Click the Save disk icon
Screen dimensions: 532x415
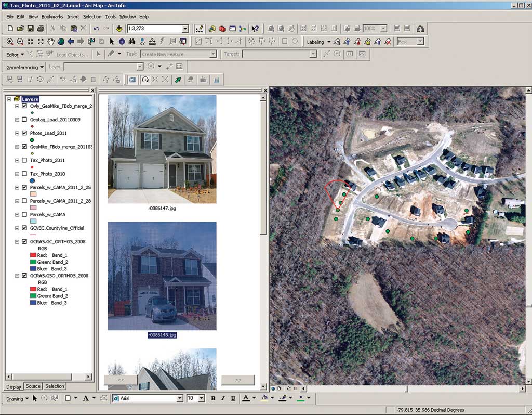[x=31, y=29]
